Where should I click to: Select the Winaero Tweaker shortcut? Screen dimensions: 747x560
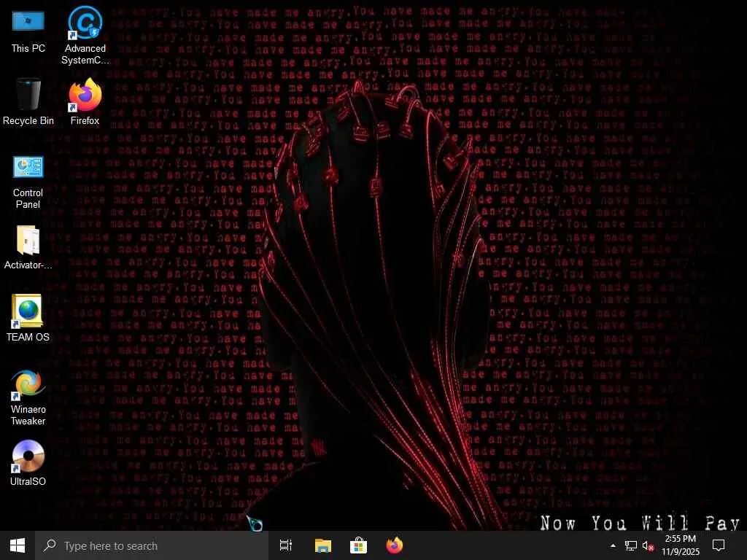[x=28, y=397]
